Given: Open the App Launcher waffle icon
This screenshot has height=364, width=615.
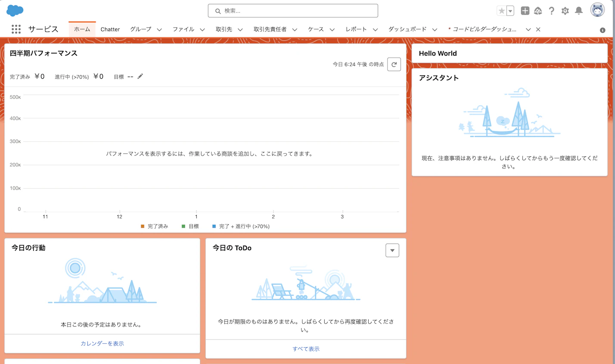Looking at the screenshot, I should [16, 29].
